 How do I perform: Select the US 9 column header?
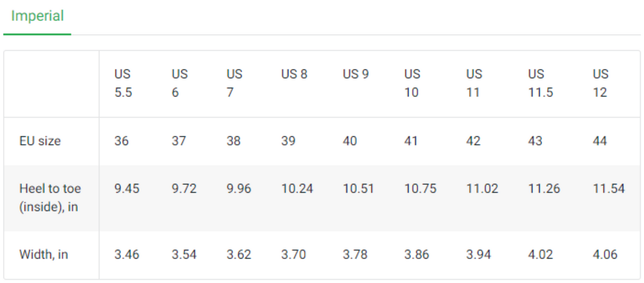tap(355, 74)
